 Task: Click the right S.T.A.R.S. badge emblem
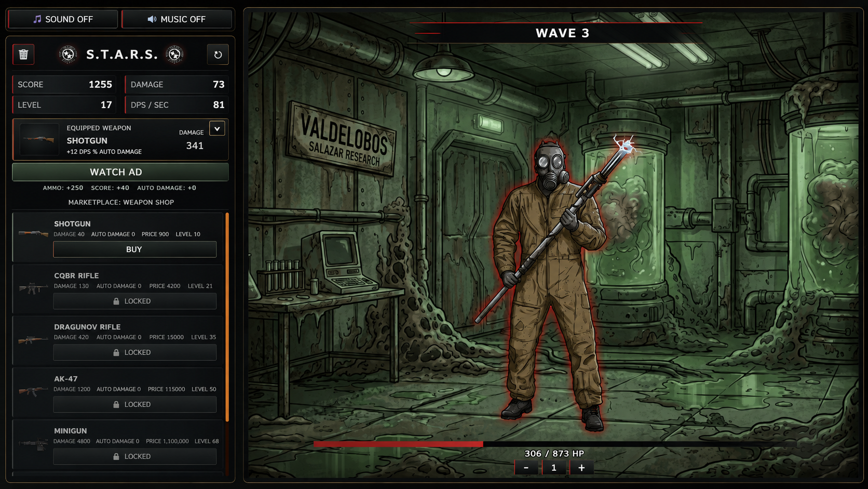click(x=175, y=54)
